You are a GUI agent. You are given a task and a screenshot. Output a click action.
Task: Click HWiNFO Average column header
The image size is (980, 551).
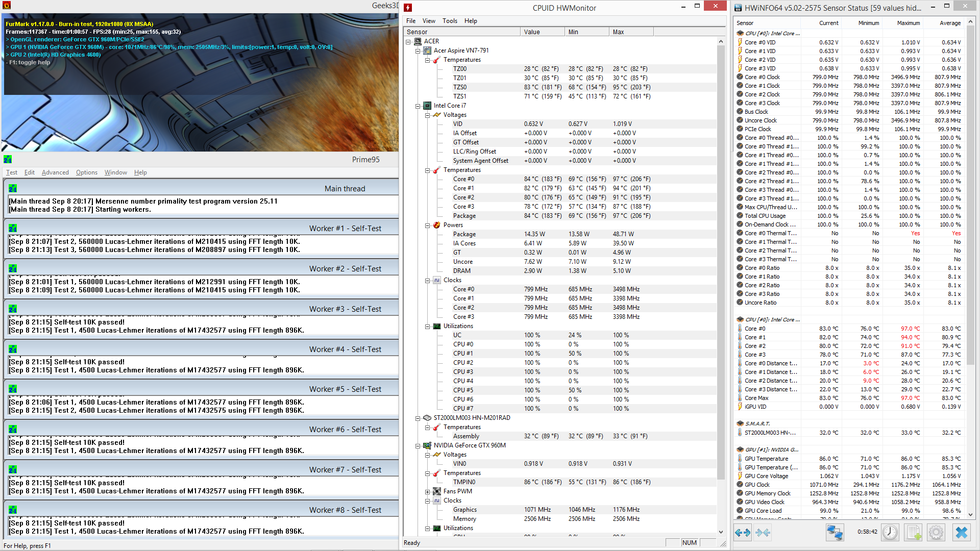click(943, 23)
